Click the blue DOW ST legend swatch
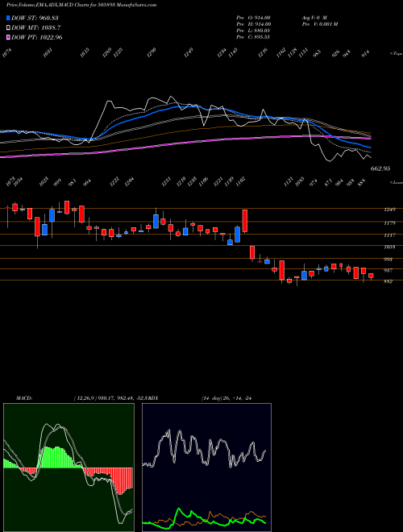Image resolution: width=403 pixels, height=532 pixels. pos(8,18)
